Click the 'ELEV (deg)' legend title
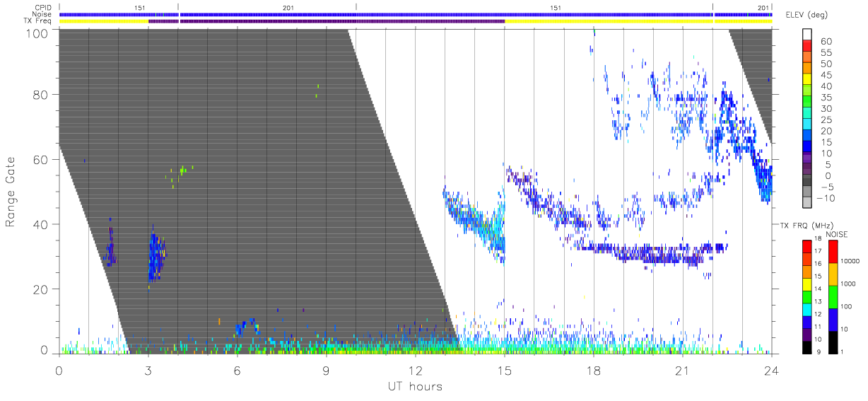Screen dimensions: 868x401 point(807,15)
